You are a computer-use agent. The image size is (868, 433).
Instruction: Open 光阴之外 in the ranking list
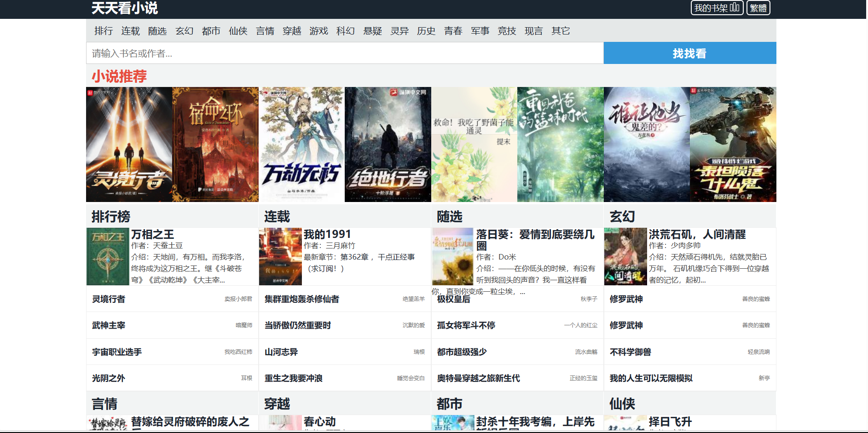109,378
